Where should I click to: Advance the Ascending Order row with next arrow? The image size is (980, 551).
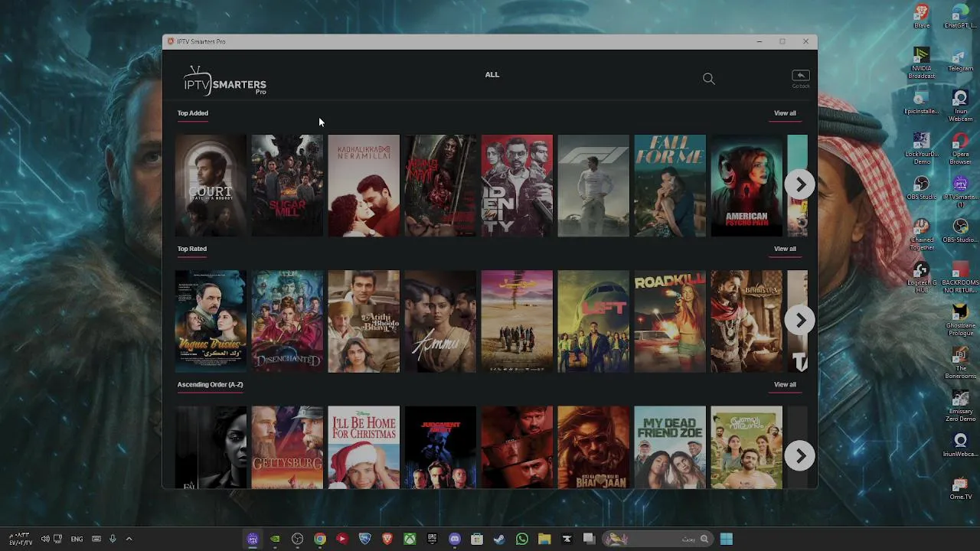[x=800, y=456]
